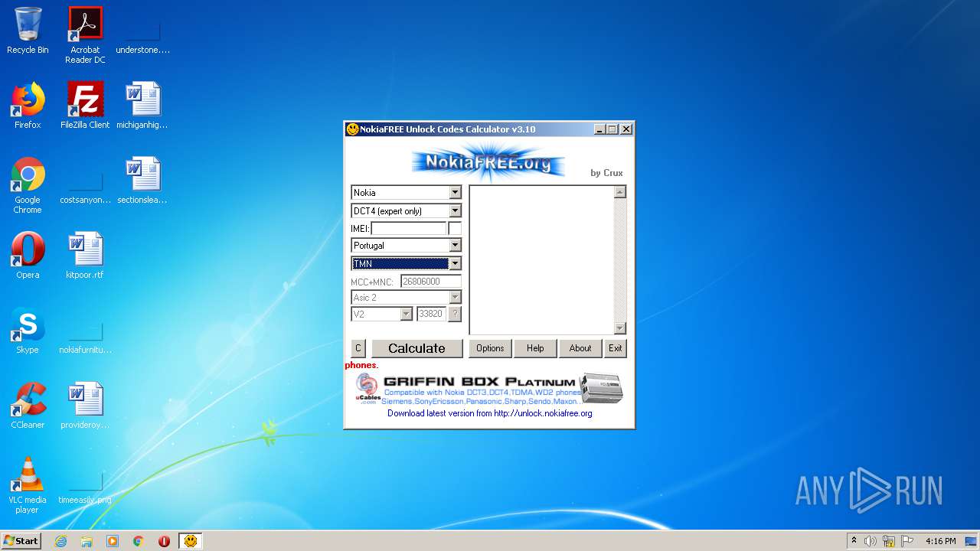Click inside the empty results text area
This screenshot has height=551, width=980.
click(x=542, y=260)
